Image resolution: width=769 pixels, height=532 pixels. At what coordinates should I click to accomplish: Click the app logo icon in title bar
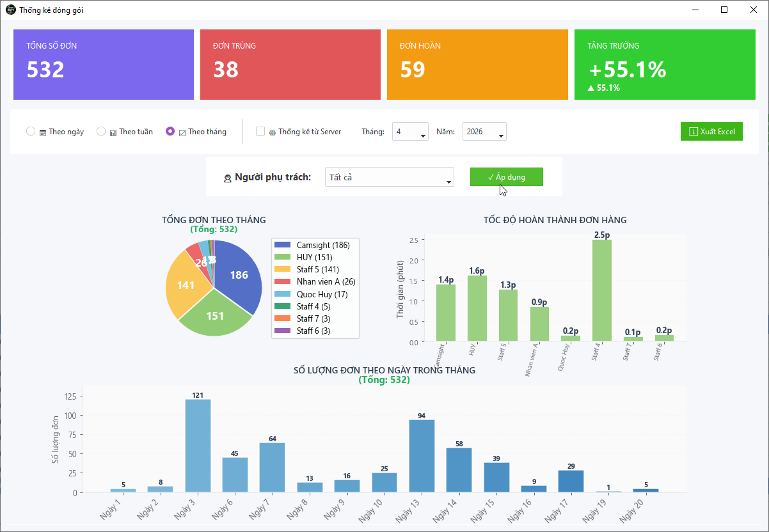pos(10,10)
